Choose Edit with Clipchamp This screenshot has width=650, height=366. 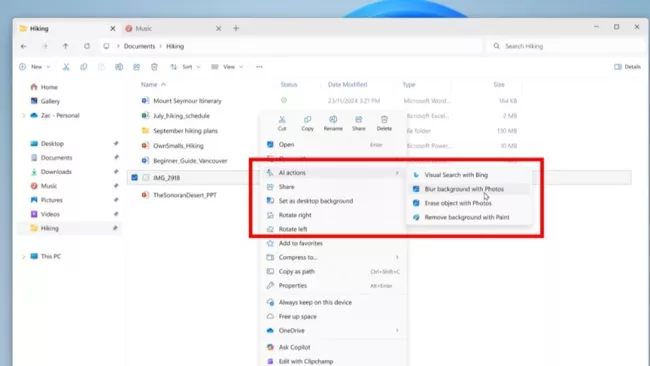point(334,361)
